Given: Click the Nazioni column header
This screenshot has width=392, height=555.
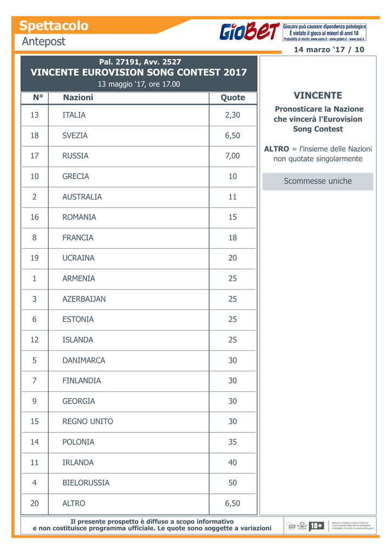Looking at the screenshot, I should (78, 98).
